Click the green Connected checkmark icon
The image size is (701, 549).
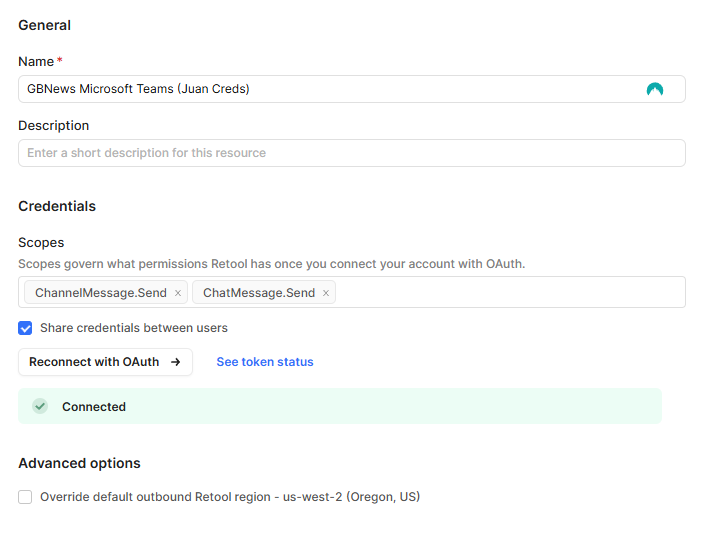40,406
